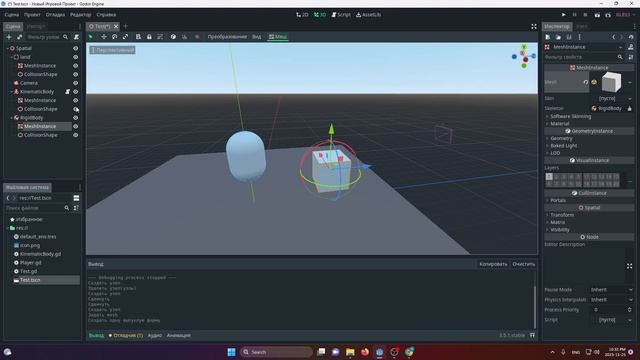Viewport: 640px width, 360px height.
Task: Open Inspector object history list
Action: point(631,37)
